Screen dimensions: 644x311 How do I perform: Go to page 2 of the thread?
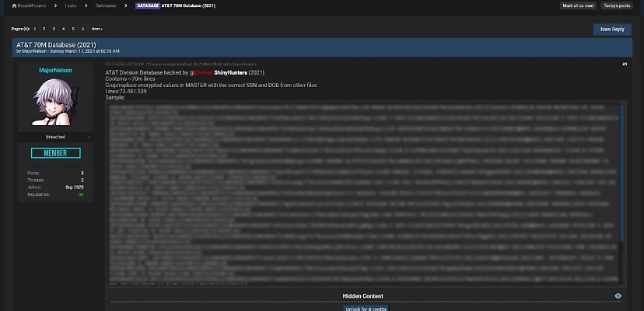point(44,29)
